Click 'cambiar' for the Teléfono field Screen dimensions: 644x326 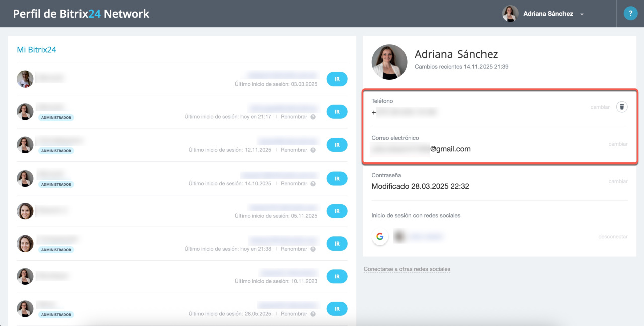click(x=600, y=107)
